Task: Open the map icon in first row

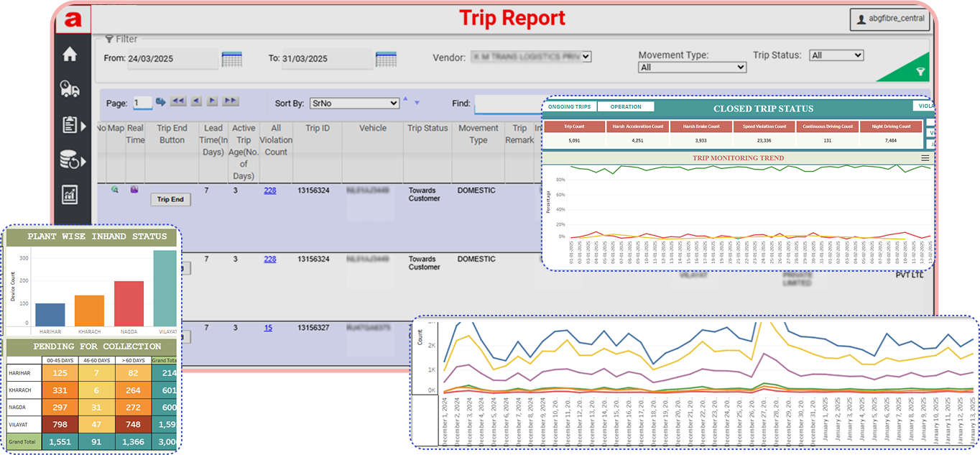Action: [x=114, y=190]
